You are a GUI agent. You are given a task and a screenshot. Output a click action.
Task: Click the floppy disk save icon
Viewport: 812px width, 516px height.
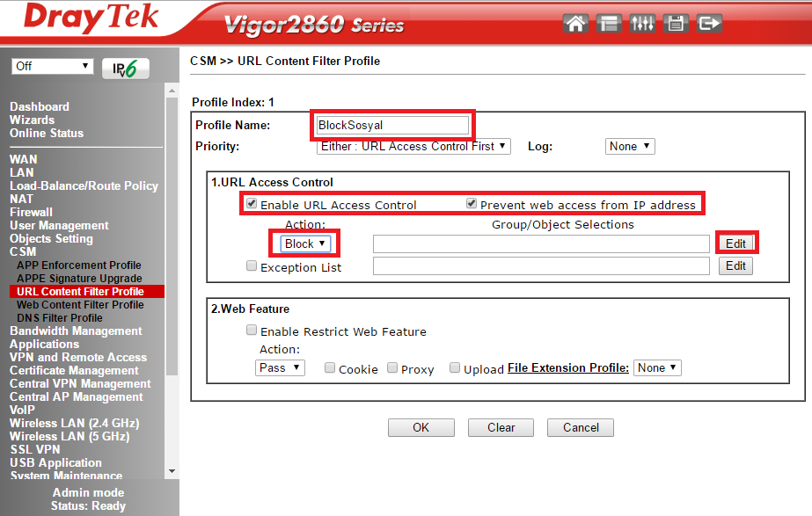coord(676,24)
